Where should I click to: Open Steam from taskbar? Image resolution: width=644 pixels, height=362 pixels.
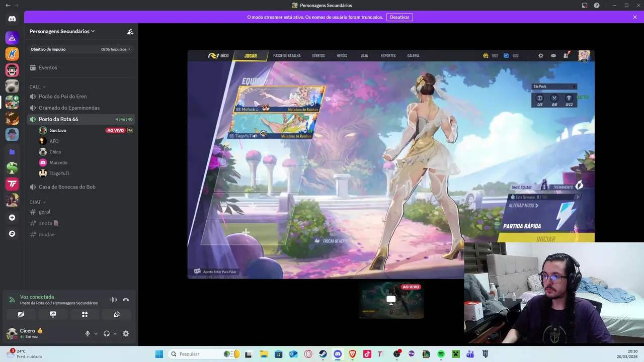pos(323,354)
